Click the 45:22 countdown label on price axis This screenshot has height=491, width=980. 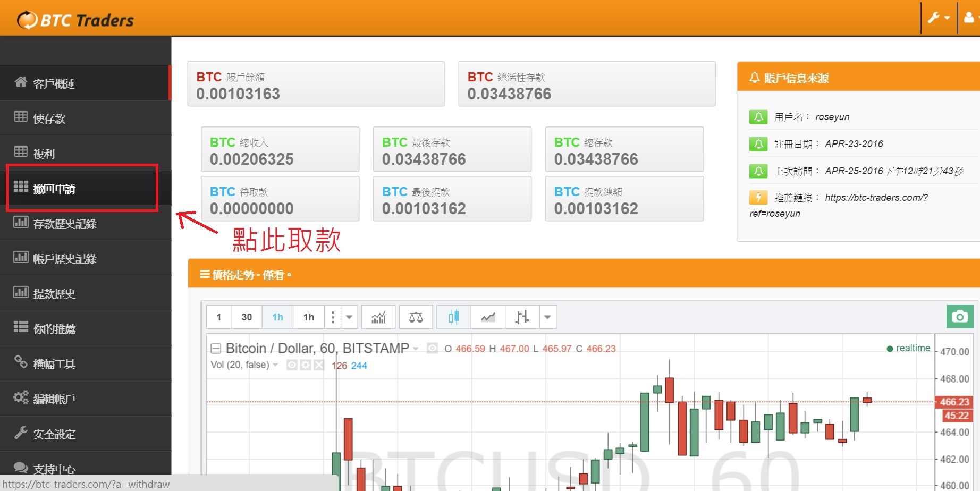click(956, 416)
